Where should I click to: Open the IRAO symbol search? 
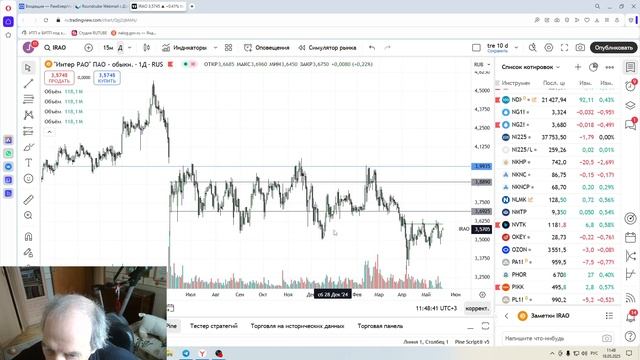[55, 48]
